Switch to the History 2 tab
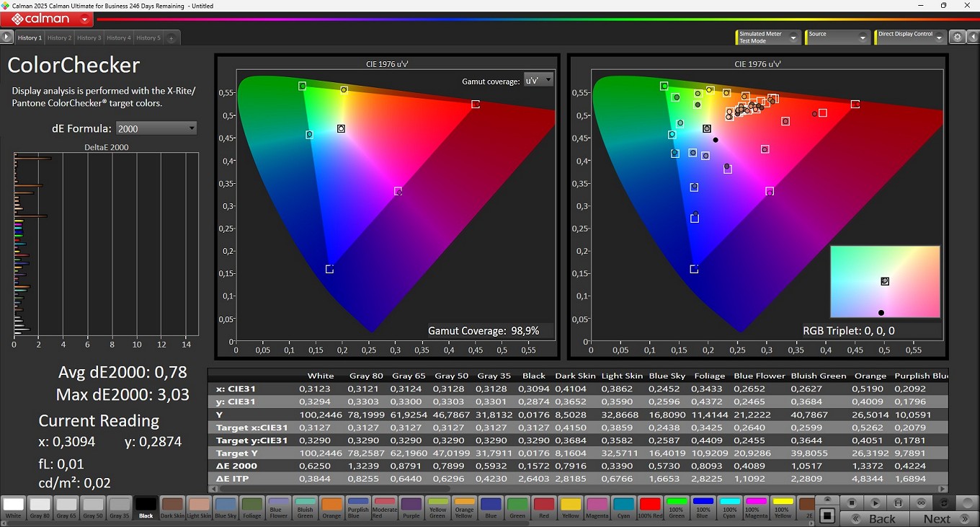The image size is (980, 527). 59,37
